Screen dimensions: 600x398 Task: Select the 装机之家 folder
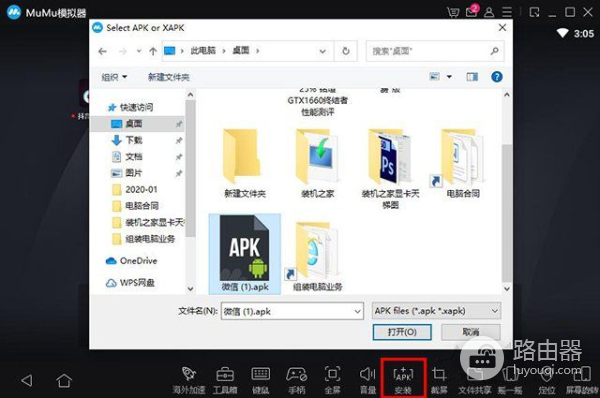pos(318,163)
